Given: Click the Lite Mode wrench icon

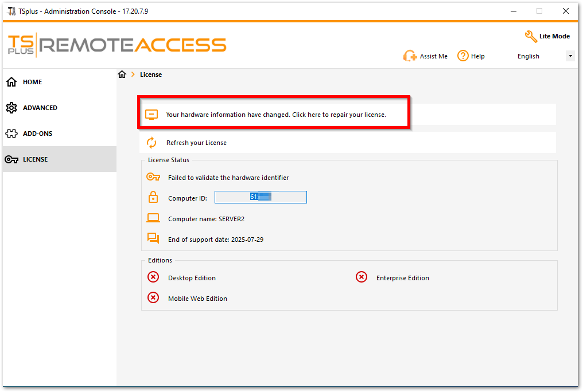Looking at the screenshot, I should click(x=531, y=36).
